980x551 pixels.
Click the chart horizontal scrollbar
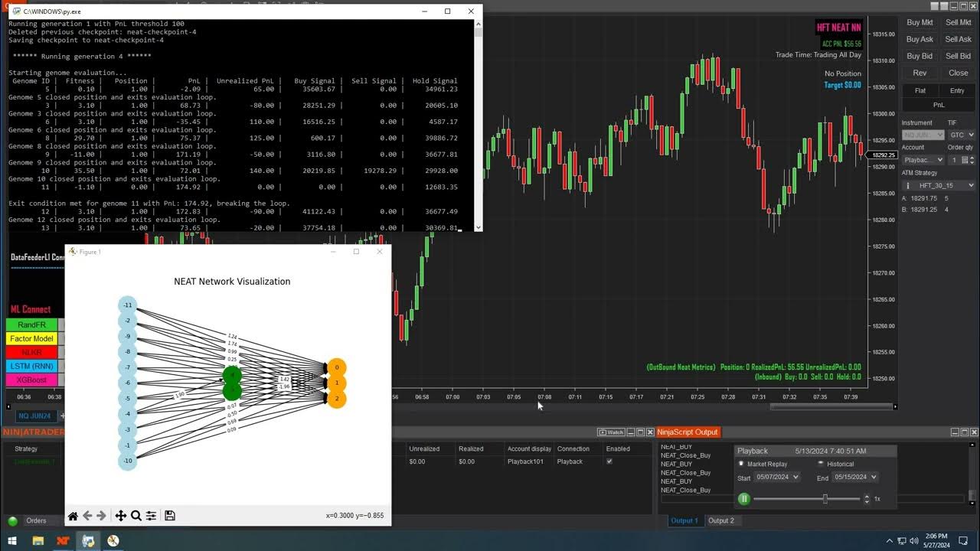(x=830, y=406)
